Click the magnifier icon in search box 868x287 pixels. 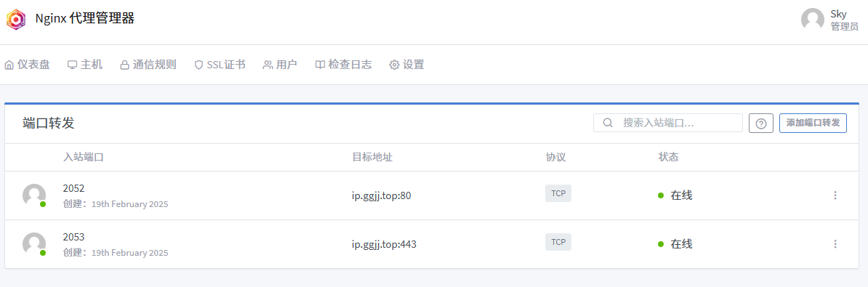click(607, 123)
